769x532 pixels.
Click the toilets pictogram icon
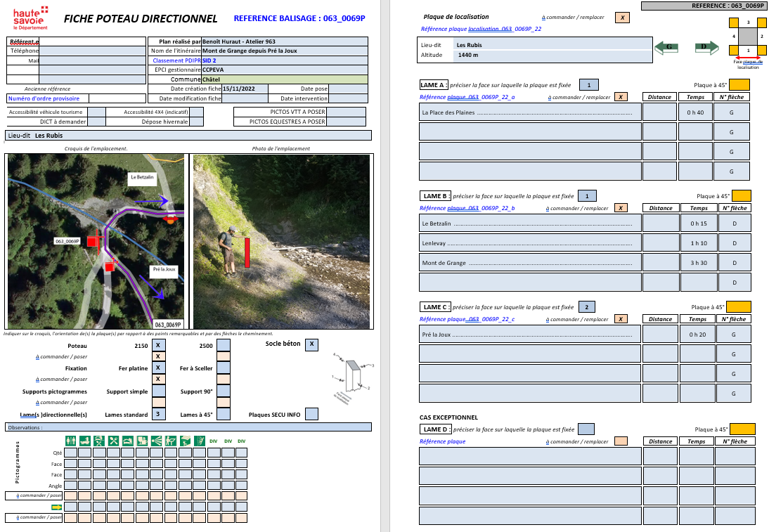(x=70, y=441)
